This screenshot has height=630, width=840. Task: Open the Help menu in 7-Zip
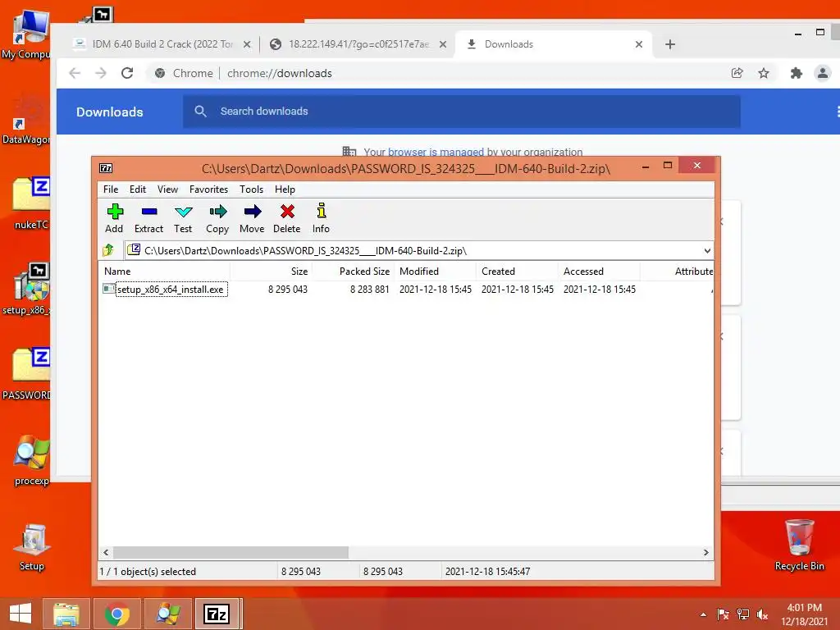pos(285,189)
